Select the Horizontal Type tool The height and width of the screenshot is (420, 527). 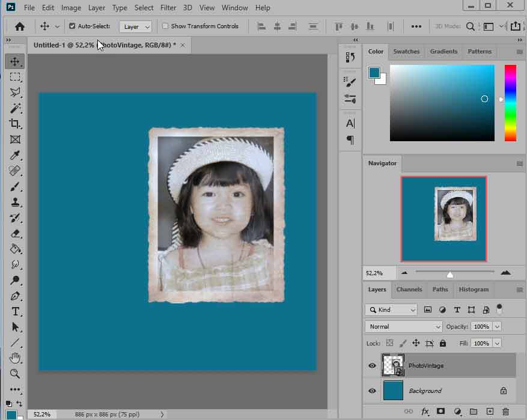pyautogui.click(x=15, y=311)
